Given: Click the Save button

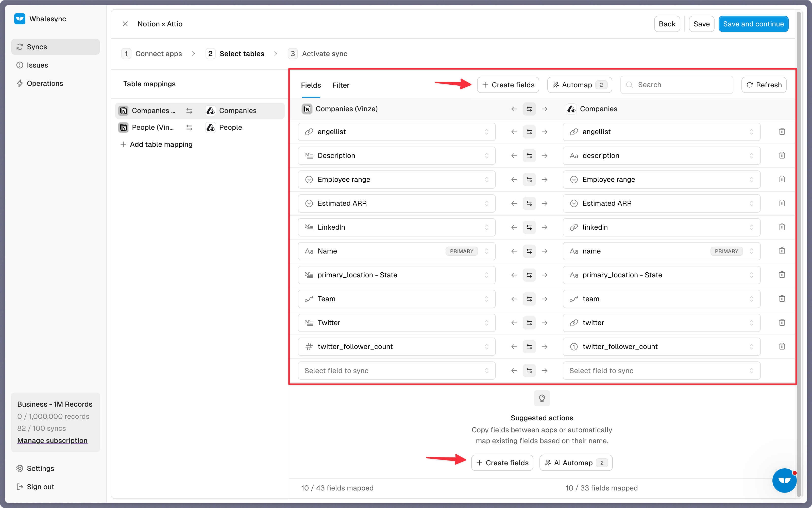Looking at the screenshot, I should tap(701, 24).
